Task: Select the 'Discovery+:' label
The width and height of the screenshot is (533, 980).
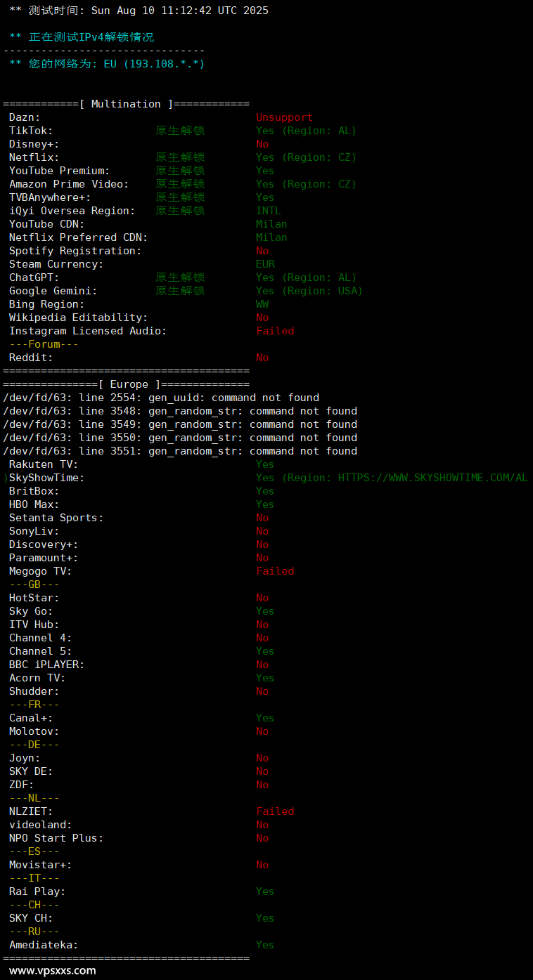Action: point(44,544)
